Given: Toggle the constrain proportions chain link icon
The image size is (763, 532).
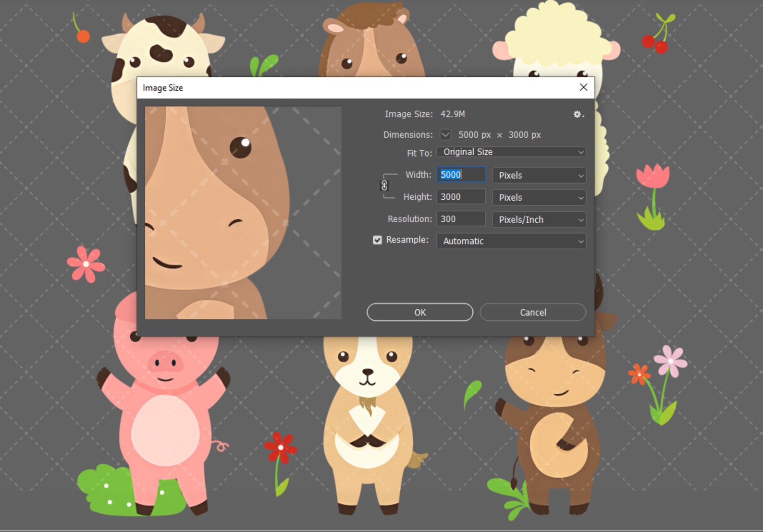Looking at the screenshot, I should tap(384, 185).
